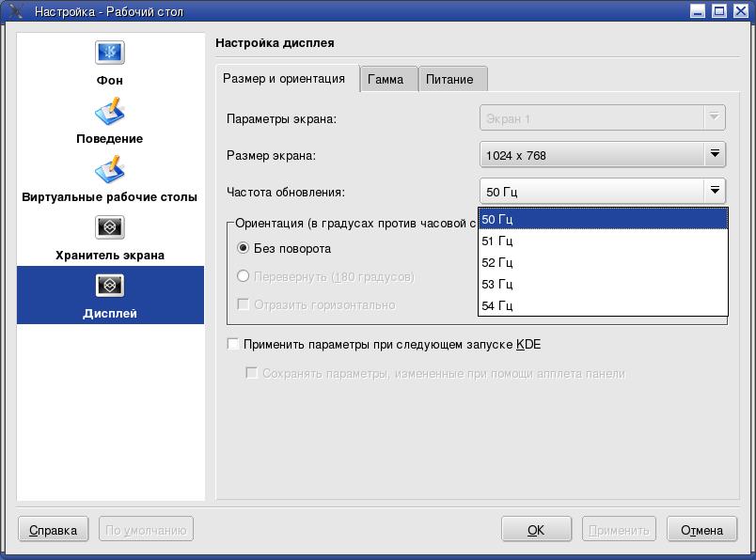Maximize the settings window
This screenshot has width=756, height=560.
719,11
